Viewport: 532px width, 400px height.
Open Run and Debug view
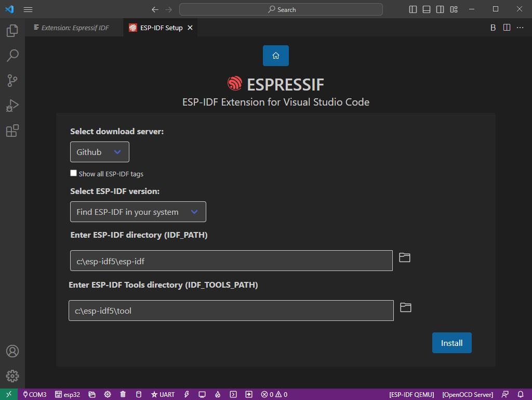tap(12, 106)
